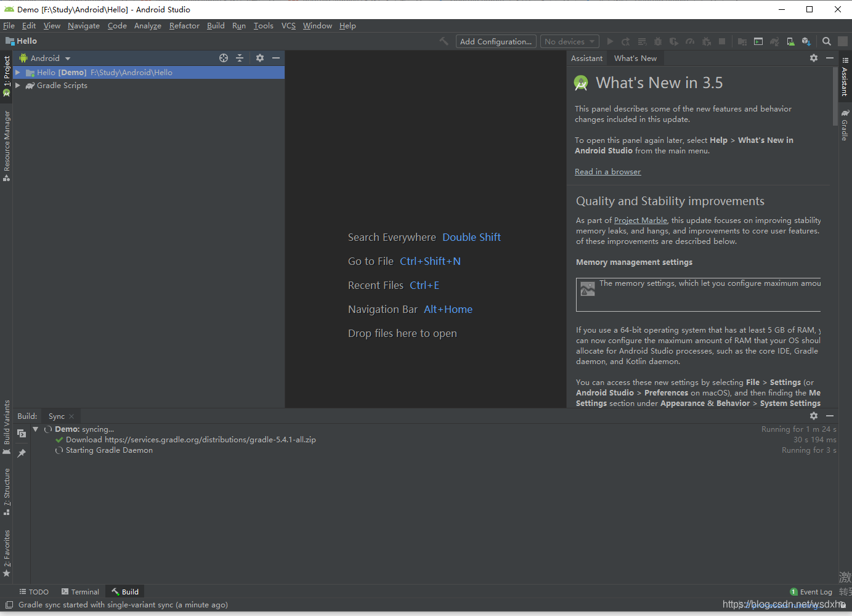
Task: Click the Debug app bug icon
Action: [658, 41]
